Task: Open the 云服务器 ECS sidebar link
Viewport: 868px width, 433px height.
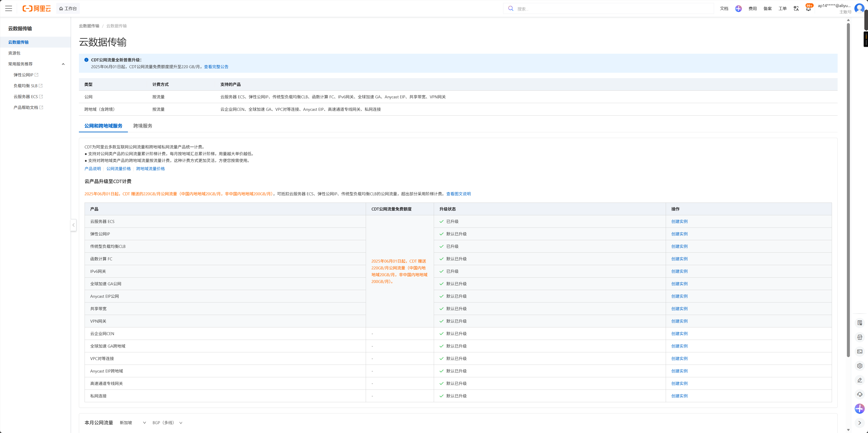Action: tap(26, 96)
